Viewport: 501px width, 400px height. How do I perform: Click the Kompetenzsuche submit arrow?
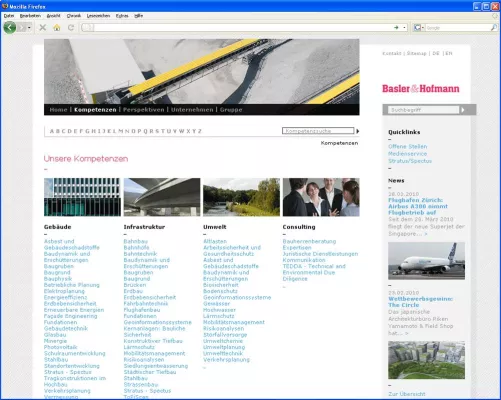[x=357, y=131]
